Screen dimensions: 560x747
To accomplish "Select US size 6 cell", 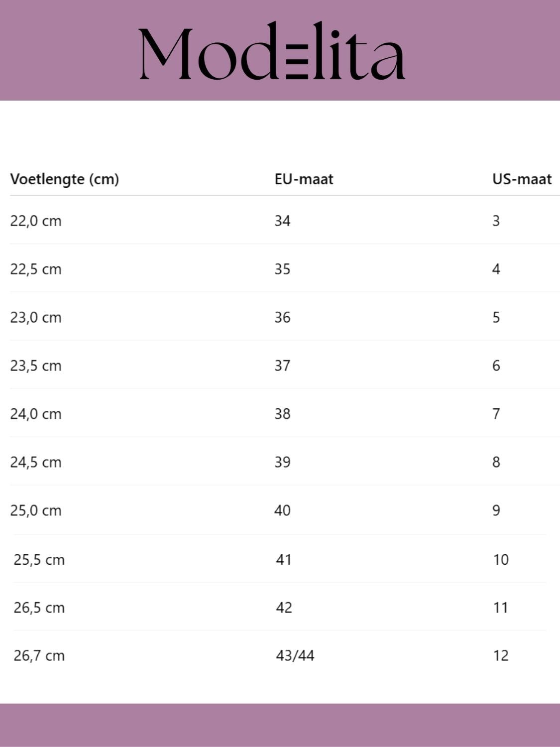I will [496, 366].
